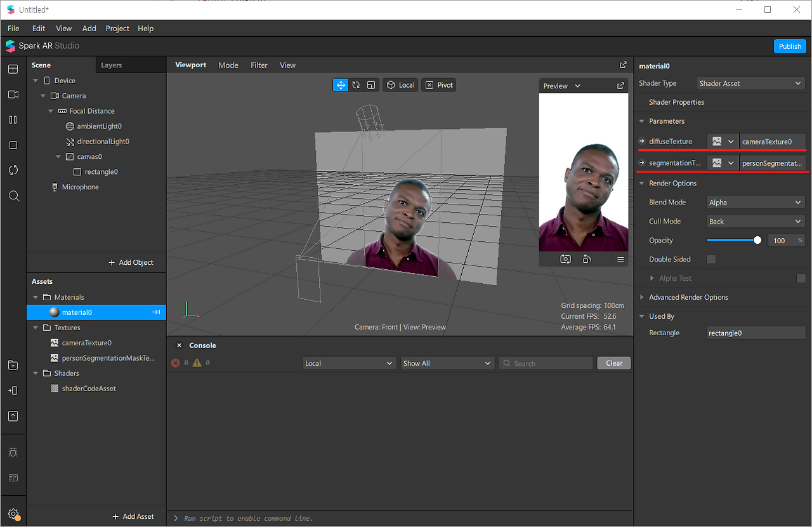The width and height of the screenshot is (812, 527).
Task: Click the Opacity slider handle
Action: (x=757, y=241)
